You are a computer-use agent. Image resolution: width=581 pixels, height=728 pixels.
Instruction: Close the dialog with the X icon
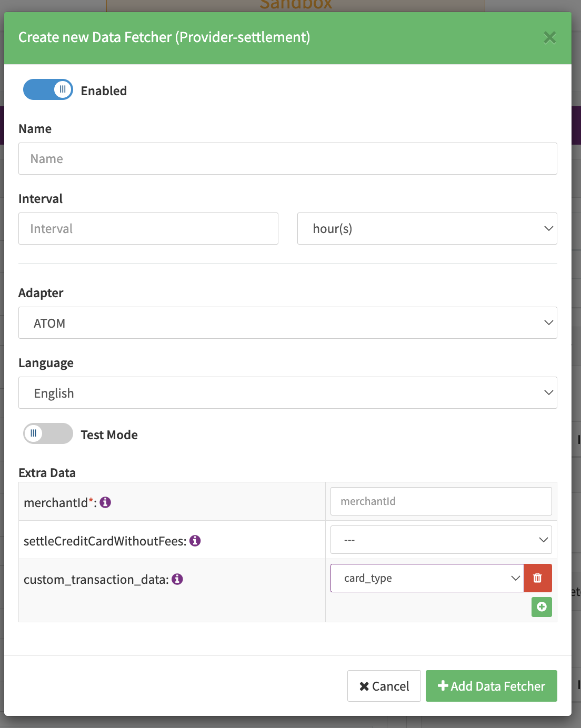pos(549,38)
